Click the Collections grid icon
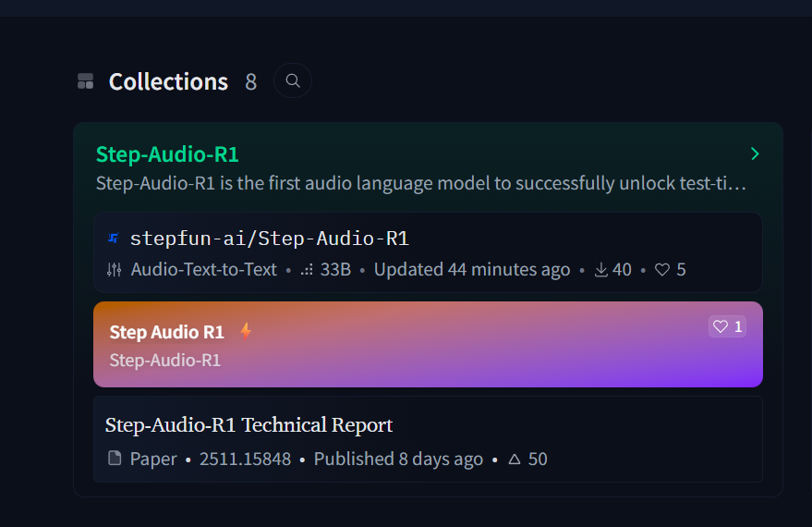 (85, 81)
